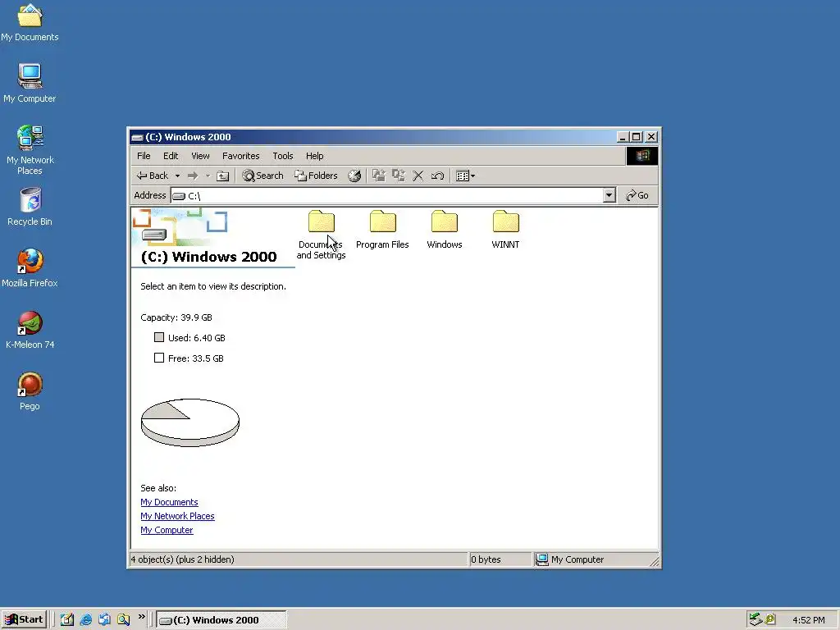Select the K-Meleon 74 desktop shortcut

click(30, 330)
